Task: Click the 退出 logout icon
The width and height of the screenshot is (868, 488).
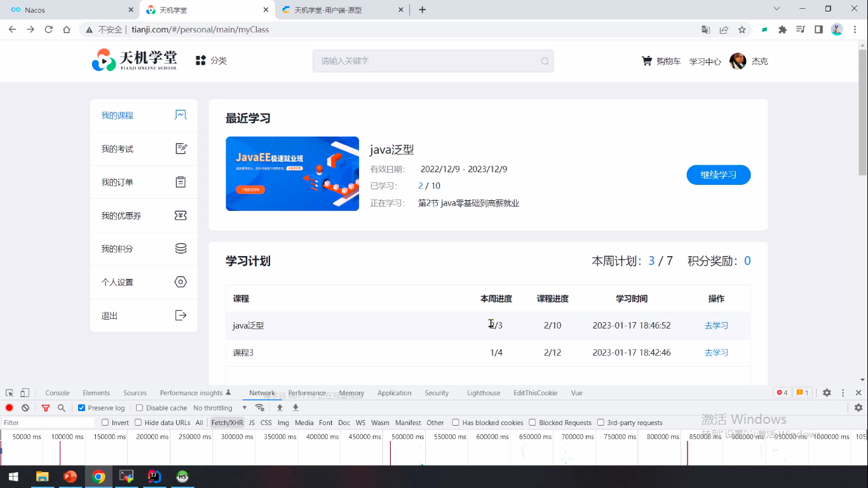Action: [x=180, y=315]
